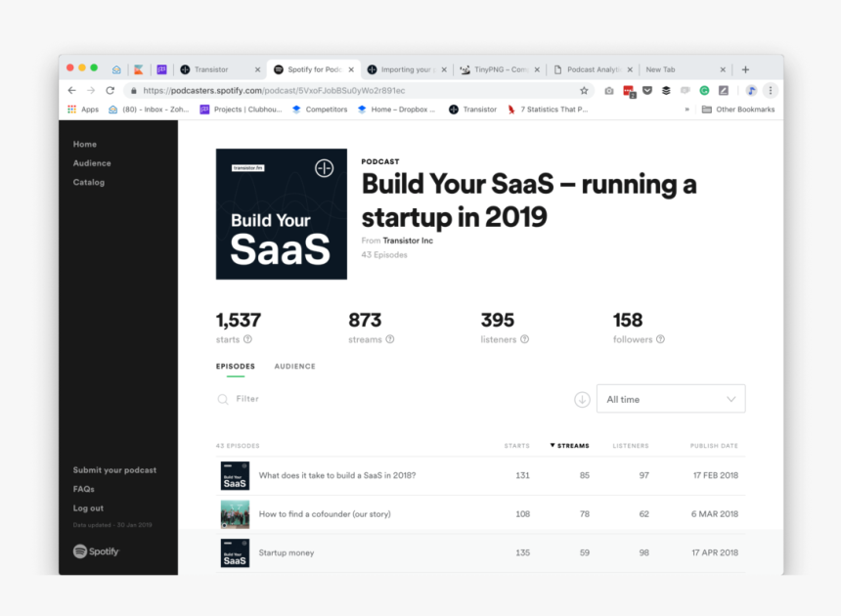Switch to the Audience tab
Viewport: 841px width, 616px height.
(x=294, y=366)
